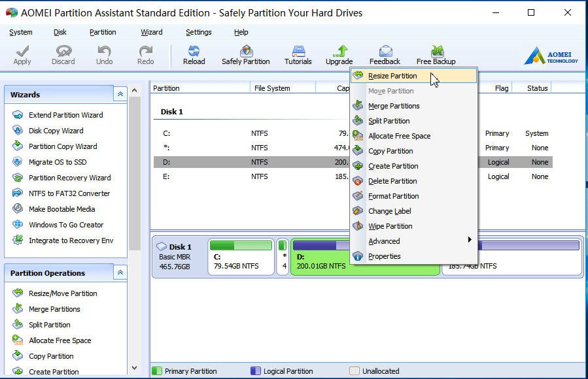Click the AOMEI Technology logo
The image size is (588, 379).
coord(551,56)
